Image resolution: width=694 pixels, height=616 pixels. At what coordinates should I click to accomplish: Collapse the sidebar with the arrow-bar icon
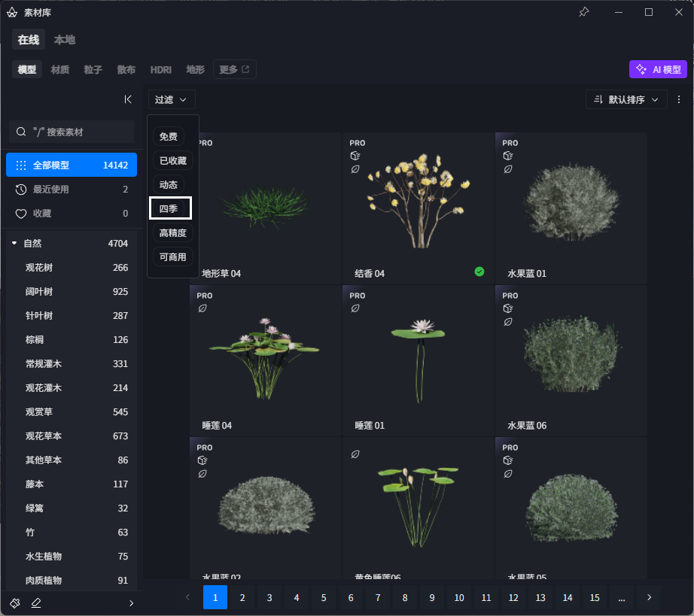pyautogui.click(x=128, y=99)
